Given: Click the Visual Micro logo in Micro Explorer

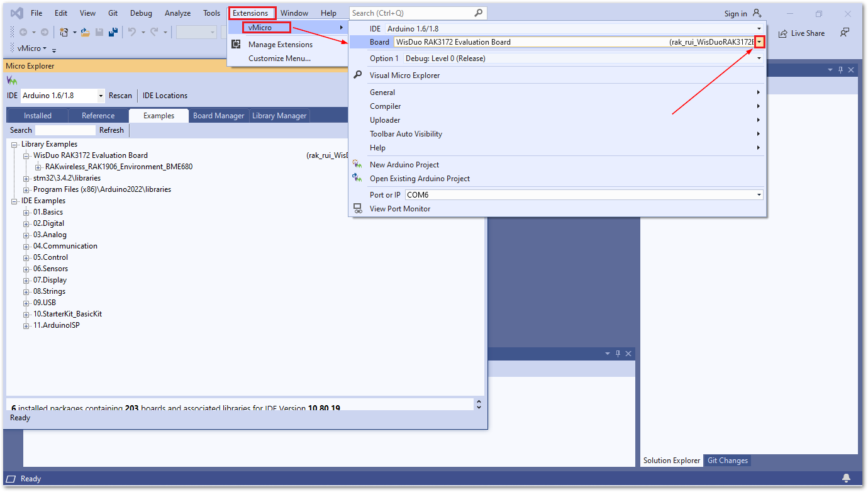Looking at the screenshot, I should coord(12,81).
